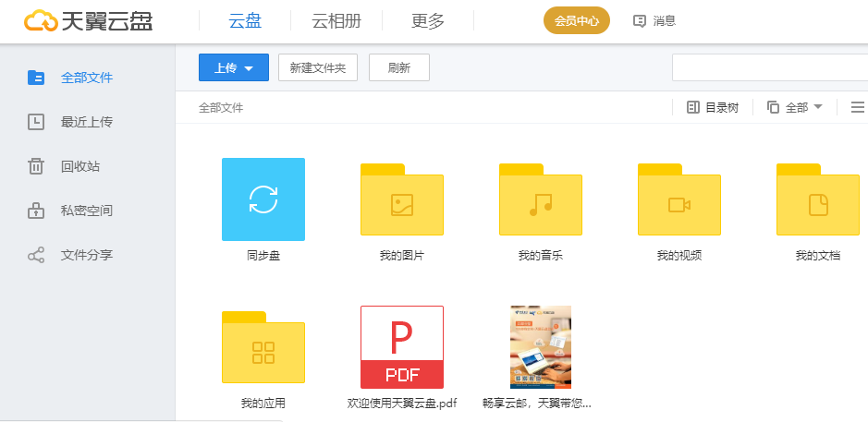The height and width of the screenshot is (422, 868).
Task: Click the 我的音乐 label
Action: 540,256
